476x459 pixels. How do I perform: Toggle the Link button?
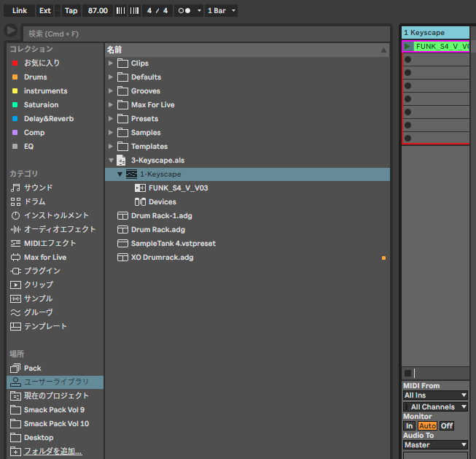click(x=20, y=11)
